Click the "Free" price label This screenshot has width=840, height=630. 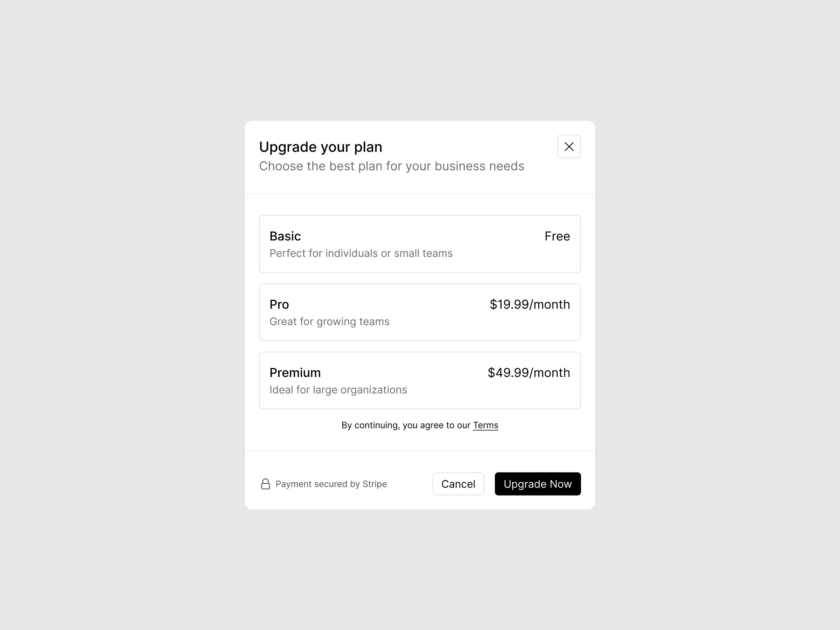557,236
